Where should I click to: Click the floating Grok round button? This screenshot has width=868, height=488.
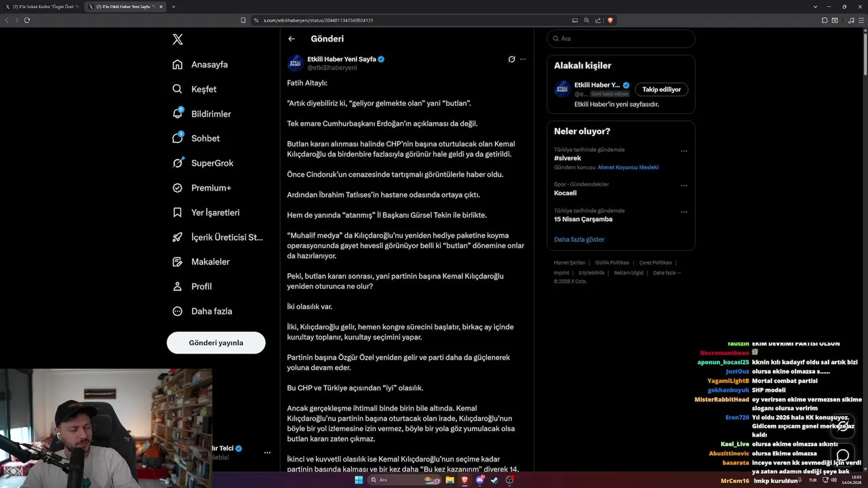coord(843,426)
